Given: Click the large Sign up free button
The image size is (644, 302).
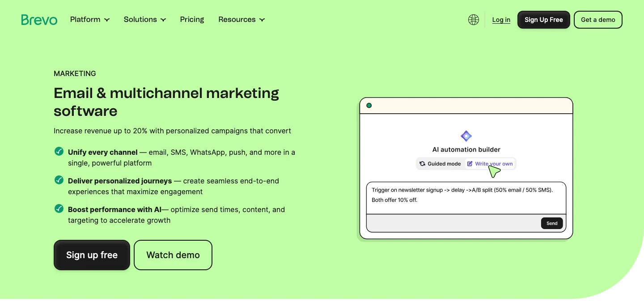Looking at the screenshot, I should click(x=92, y=255).
